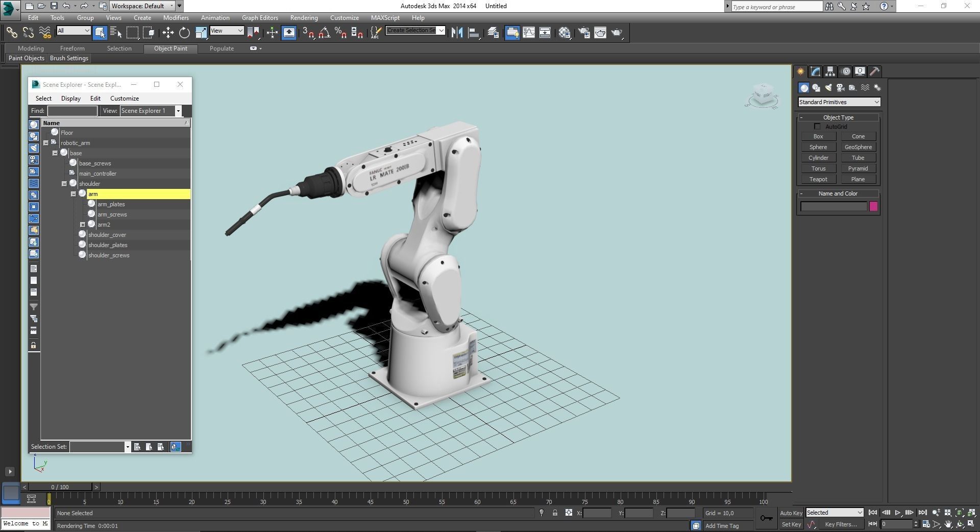
Task: Click the Render Production teapot icon
Action: [617, 33]
